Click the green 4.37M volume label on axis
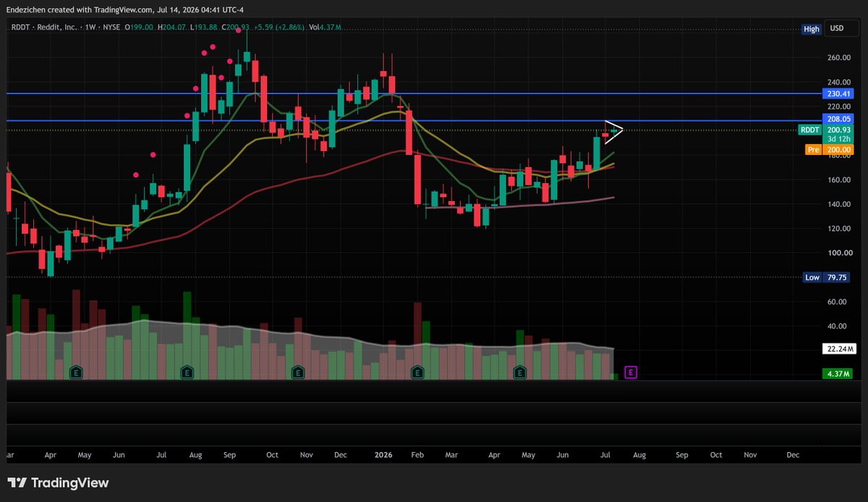The image size is (868, 502). (837, 374)
